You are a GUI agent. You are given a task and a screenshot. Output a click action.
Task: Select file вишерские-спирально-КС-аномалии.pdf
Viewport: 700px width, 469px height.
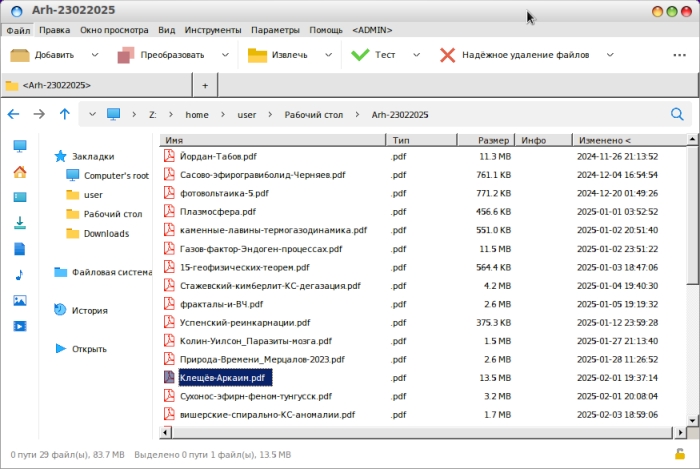tap(267, 415)
